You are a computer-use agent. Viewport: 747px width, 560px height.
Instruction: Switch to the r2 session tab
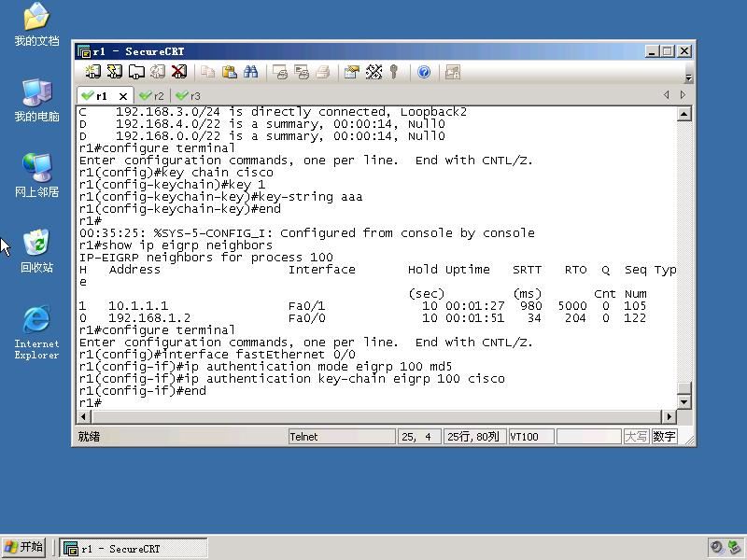152,96
